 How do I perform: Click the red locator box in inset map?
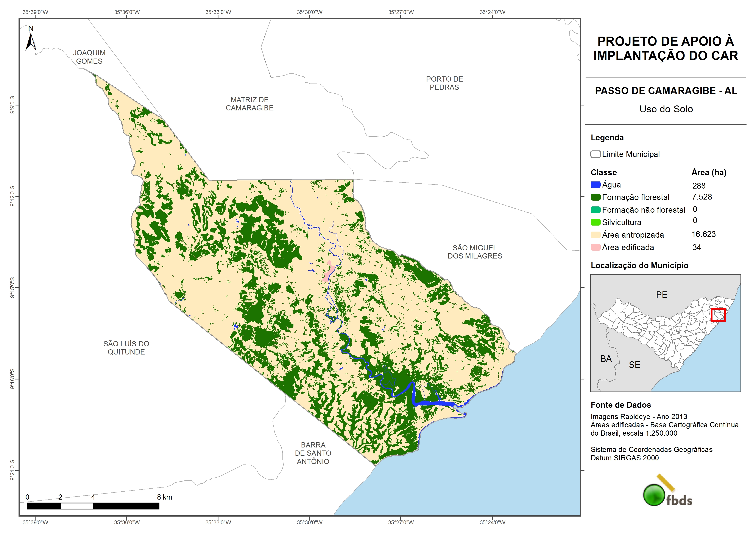coord(718,315)
